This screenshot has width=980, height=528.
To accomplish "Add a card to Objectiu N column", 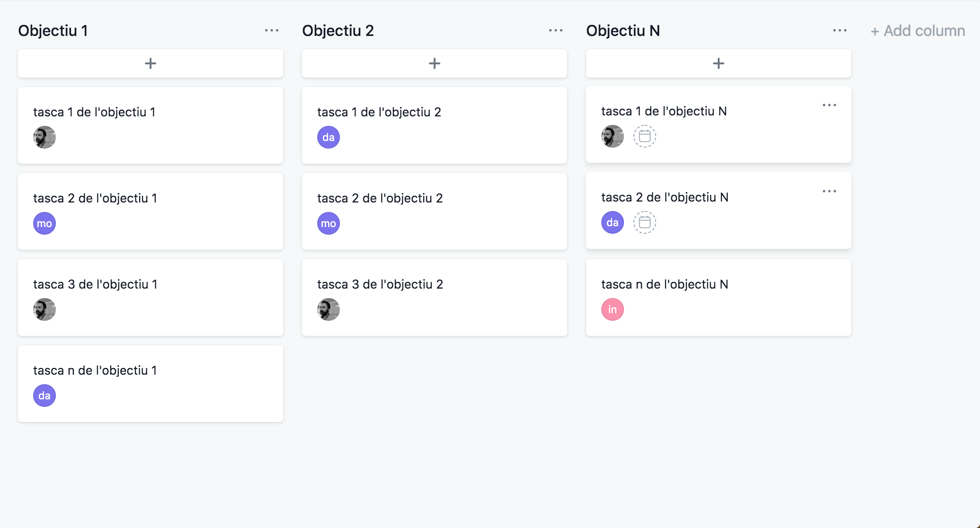I will (x=719, y=63).
